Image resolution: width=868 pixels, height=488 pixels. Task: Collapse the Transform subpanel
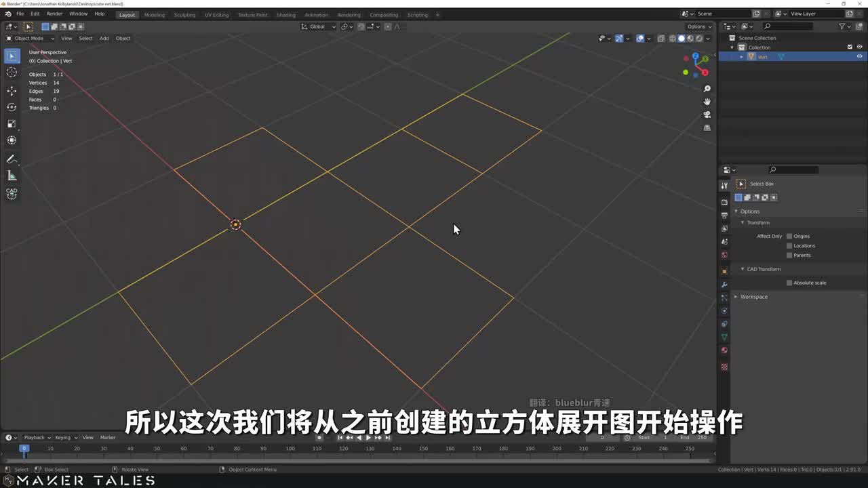[x=743, y=222]
